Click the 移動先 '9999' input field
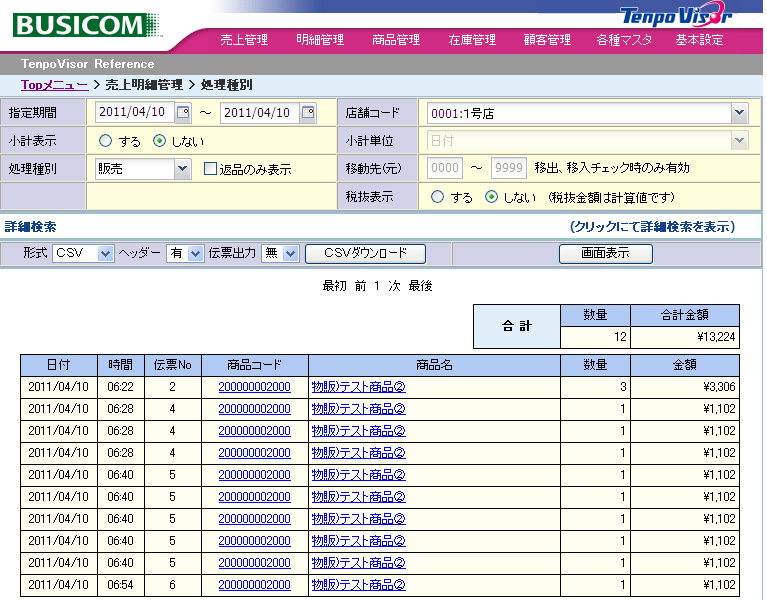Image resolution: width=767 pixels, height=600 pixels. tap(509, 168)
